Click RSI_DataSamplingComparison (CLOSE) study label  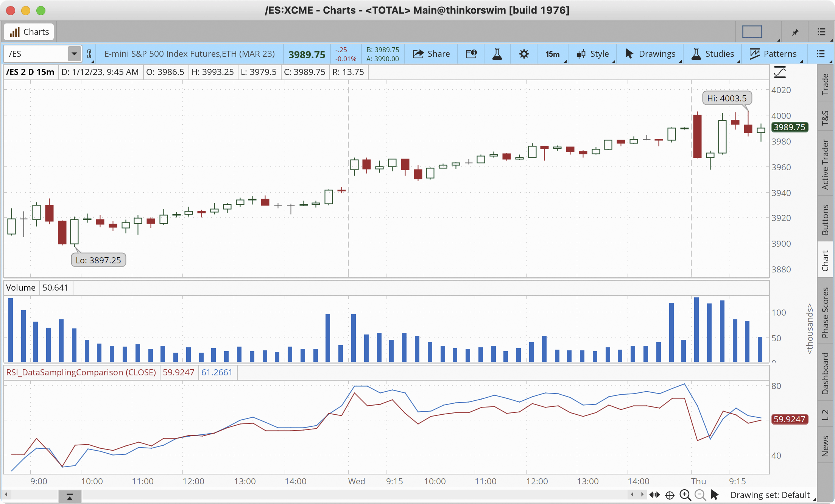click(x=81, y=372)
